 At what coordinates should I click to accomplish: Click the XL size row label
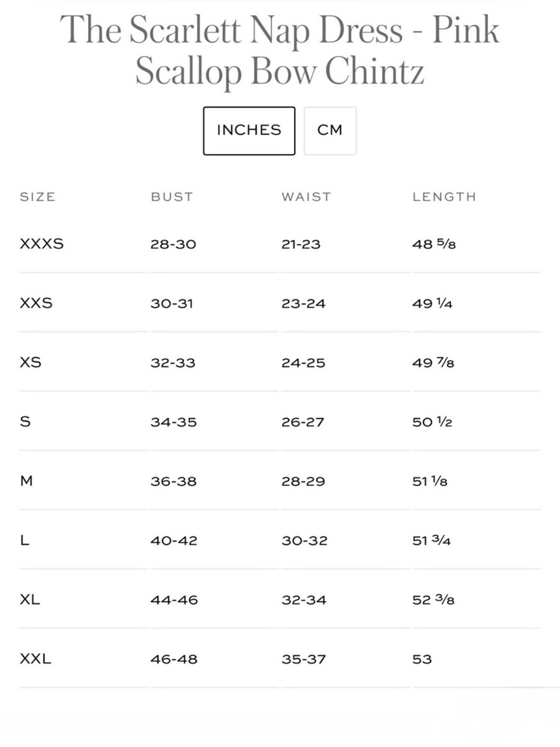(x=30, y=600)
